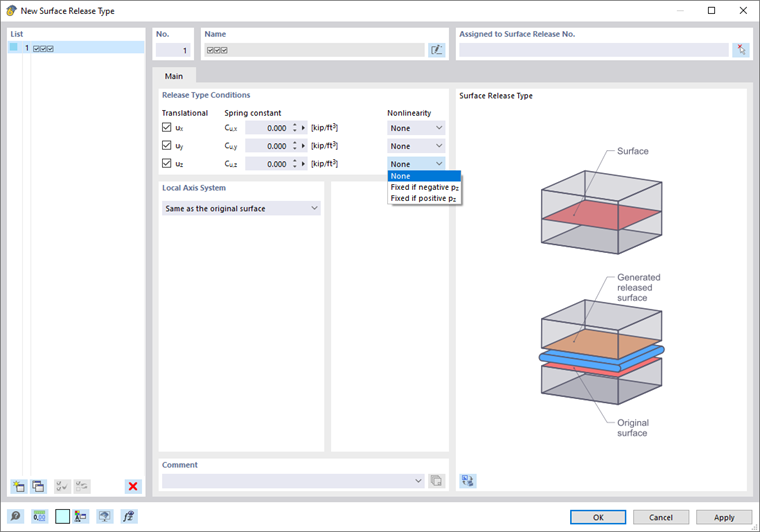Open the Cu,z spring constant arrow menu

303,164
